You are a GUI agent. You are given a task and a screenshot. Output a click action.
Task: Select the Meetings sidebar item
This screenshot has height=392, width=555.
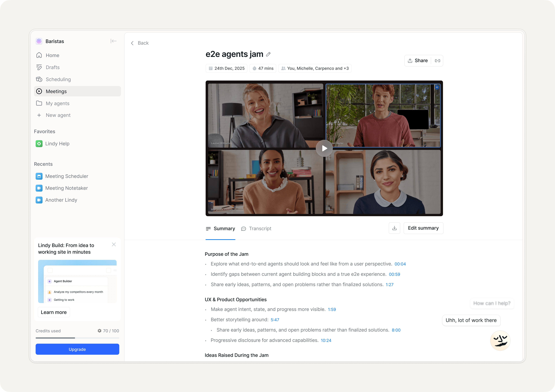click(x=77, y=91)
